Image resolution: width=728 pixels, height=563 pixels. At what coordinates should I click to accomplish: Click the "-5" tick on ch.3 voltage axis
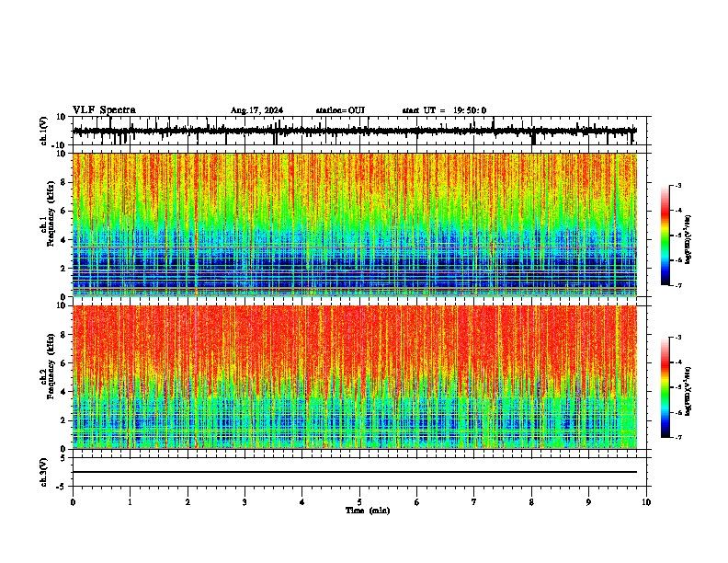62,487
